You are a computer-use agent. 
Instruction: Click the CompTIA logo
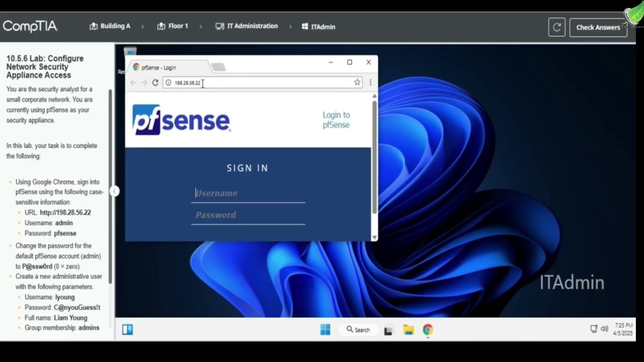point(30,26)
